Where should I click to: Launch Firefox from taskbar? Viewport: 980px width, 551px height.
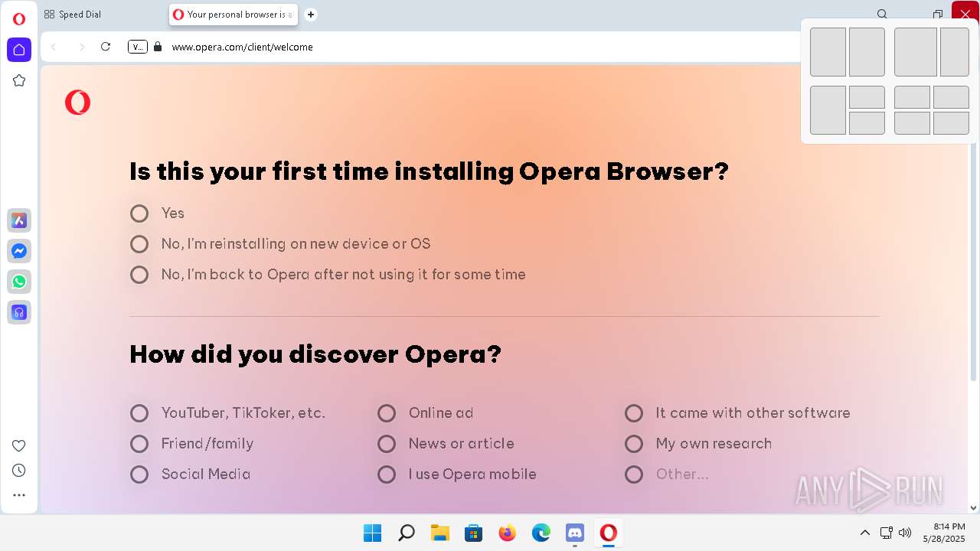508,533
